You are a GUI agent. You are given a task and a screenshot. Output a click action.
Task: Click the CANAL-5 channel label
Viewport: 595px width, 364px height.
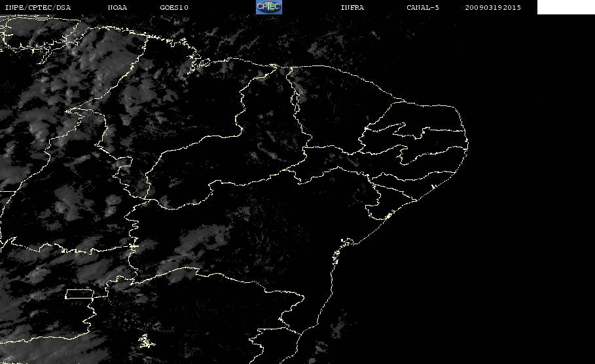423,8
